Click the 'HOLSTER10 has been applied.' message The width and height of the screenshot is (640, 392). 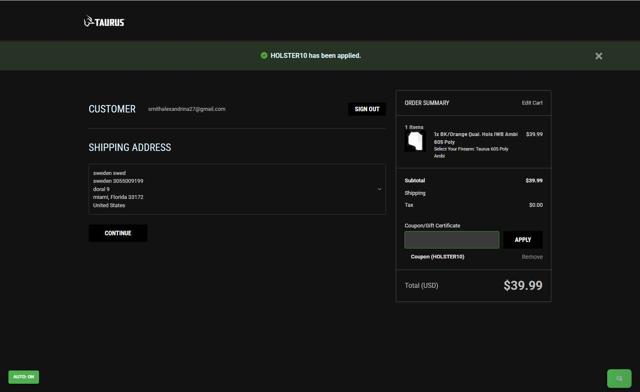pos(316,56)
